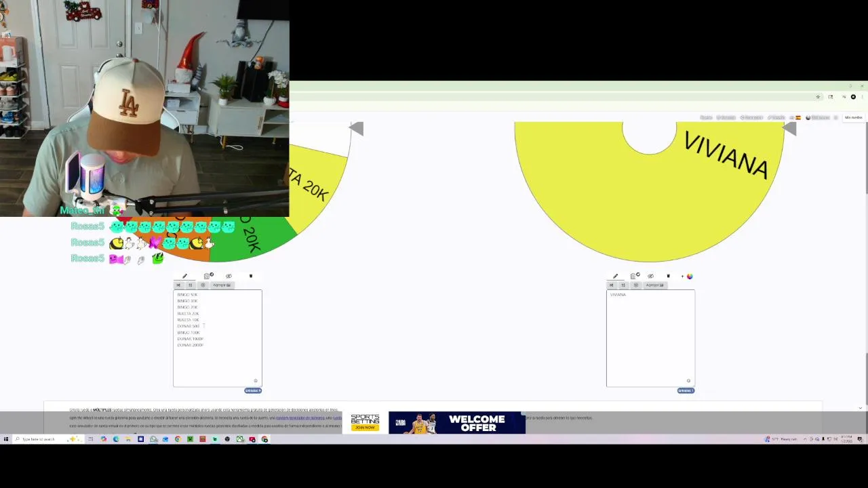Click the VIVIANA entry in the right textarea

[618, 295]
